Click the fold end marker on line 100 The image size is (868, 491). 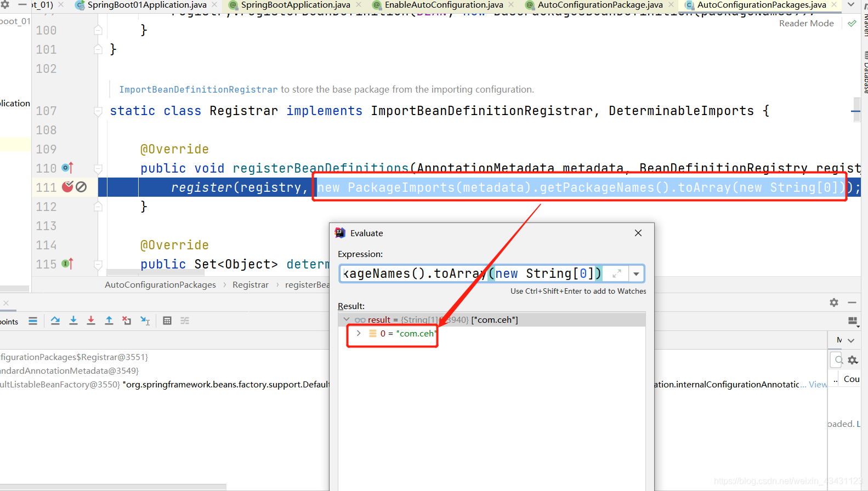tap(98, 30)
